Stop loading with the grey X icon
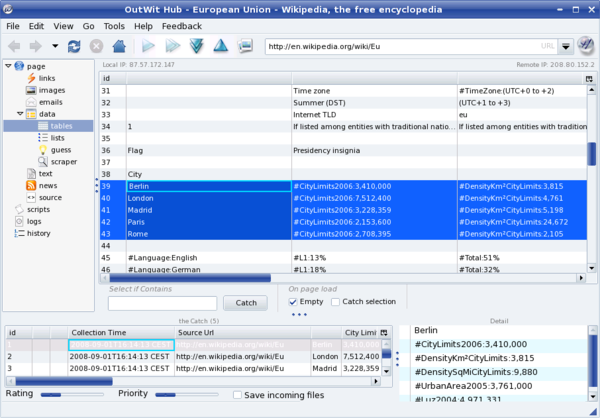This screenshot has height=418, width=600. click(x=96, y=46)
